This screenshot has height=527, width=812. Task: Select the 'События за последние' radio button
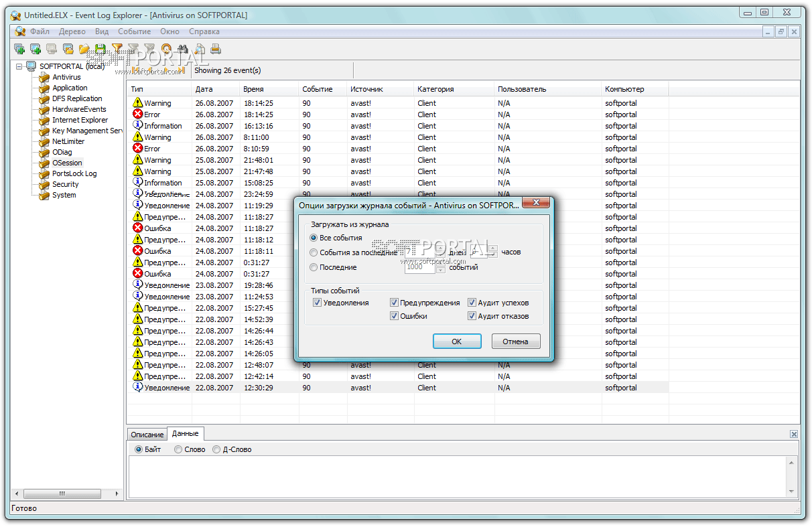[314, 252]
